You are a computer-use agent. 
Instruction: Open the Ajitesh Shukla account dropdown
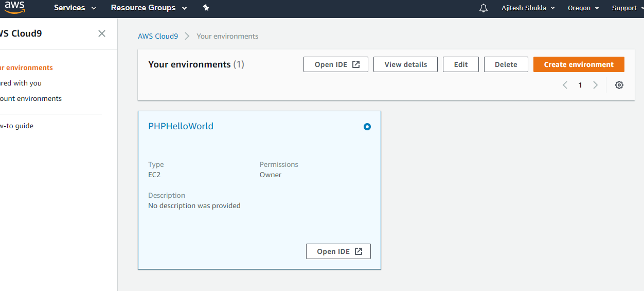tap(528, 8)
